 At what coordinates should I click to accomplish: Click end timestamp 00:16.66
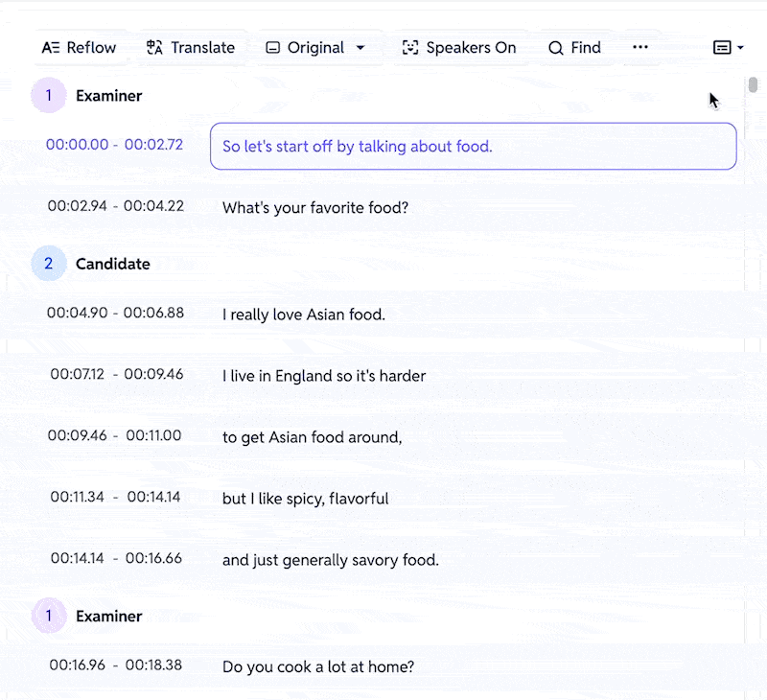(x=153, y=558)
